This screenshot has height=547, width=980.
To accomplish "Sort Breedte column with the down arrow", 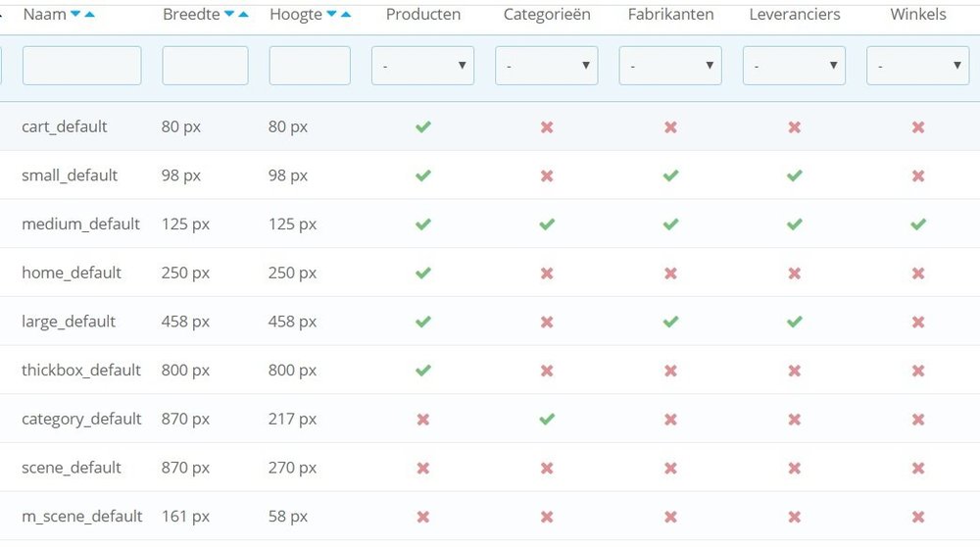I will click(229, 15).
